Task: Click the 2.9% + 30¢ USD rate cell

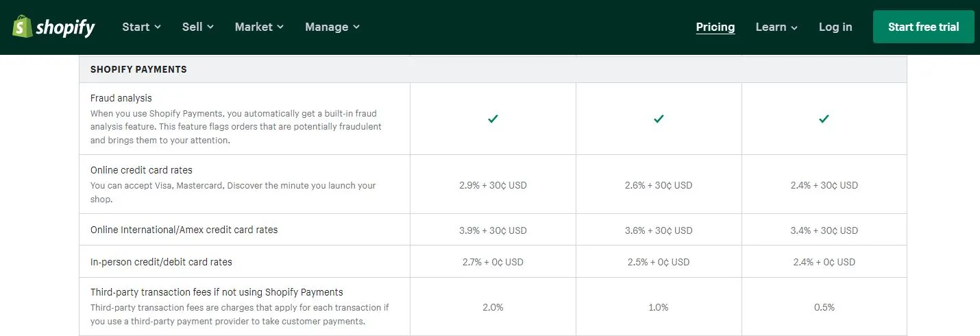Action: 493,185
